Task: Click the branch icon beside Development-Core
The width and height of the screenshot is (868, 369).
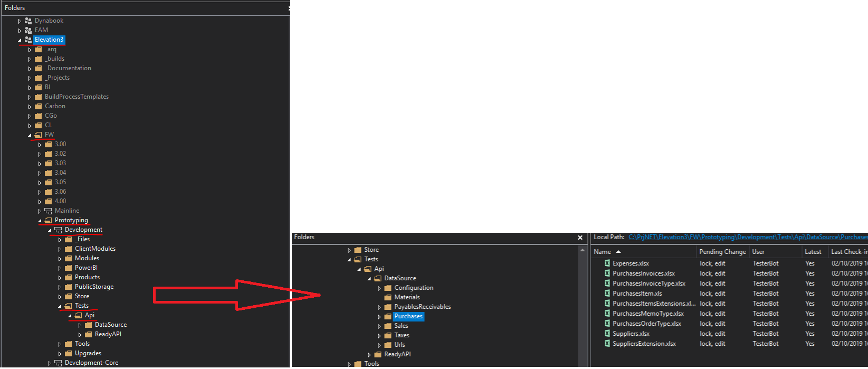Action: pyautogui.click(x=59, y=363)
